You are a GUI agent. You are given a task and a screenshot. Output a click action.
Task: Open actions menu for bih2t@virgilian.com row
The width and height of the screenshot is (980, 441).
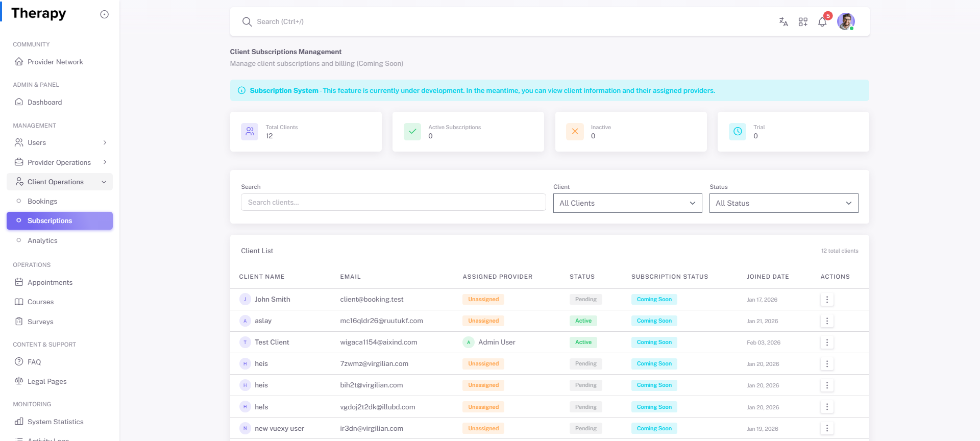(x=827, y=385)
